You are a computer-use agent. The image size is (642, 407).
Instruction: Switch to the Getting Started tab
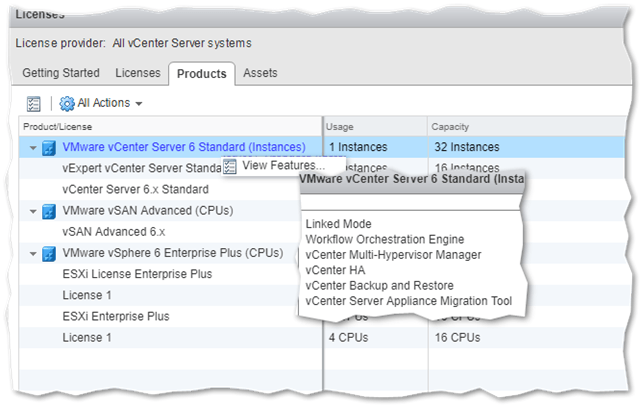pyautogui.click(x=61, y=73)
